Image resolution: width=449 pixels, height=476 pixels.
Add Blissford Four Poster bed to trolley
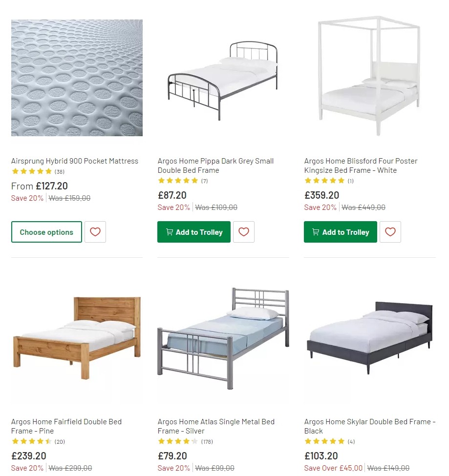tap(340, 232)
